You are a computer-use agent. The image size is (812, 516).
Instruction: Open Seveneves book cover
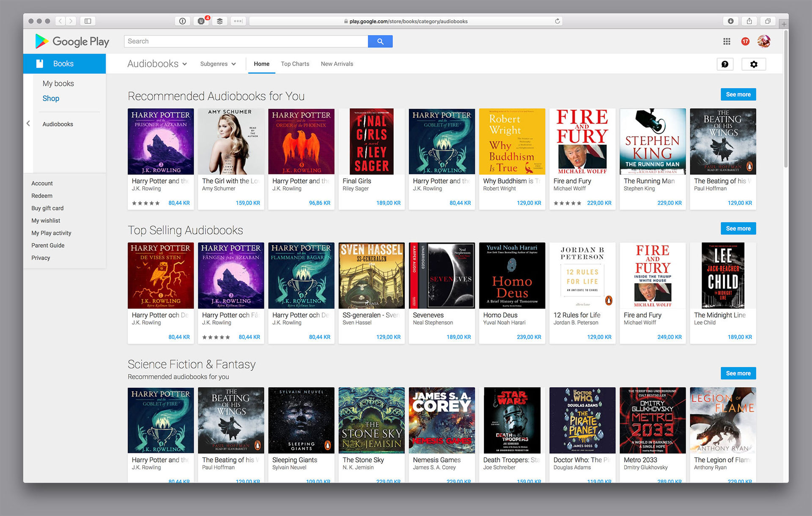pyautogui.click(x=442, y=276)
